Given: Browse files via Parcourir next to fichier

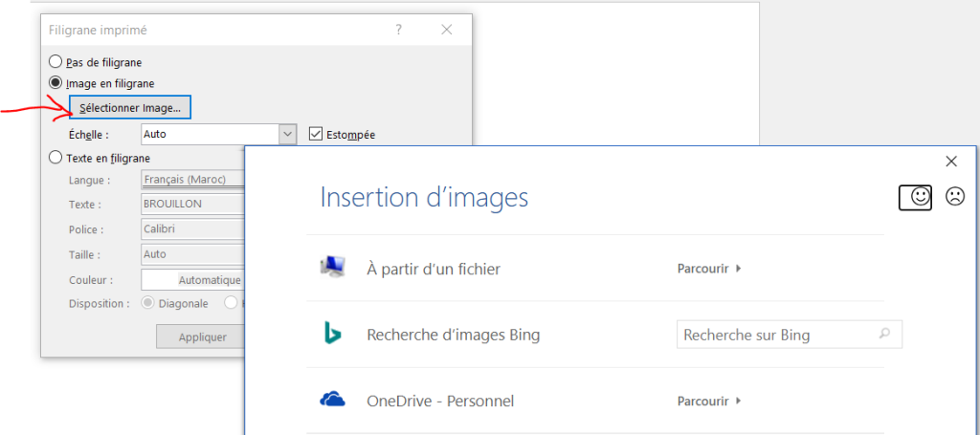Looking at the screenshot, I should 709,269.
